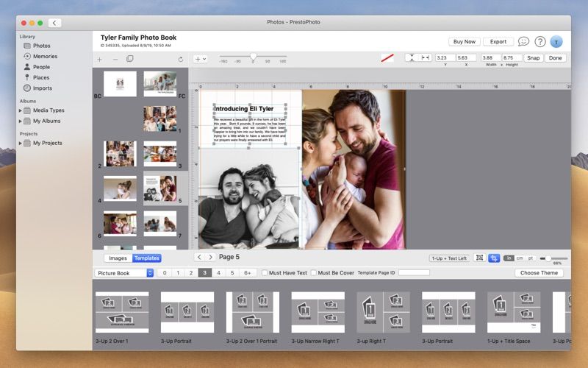
Task: Click the Done button
Action: click(556, 58)
